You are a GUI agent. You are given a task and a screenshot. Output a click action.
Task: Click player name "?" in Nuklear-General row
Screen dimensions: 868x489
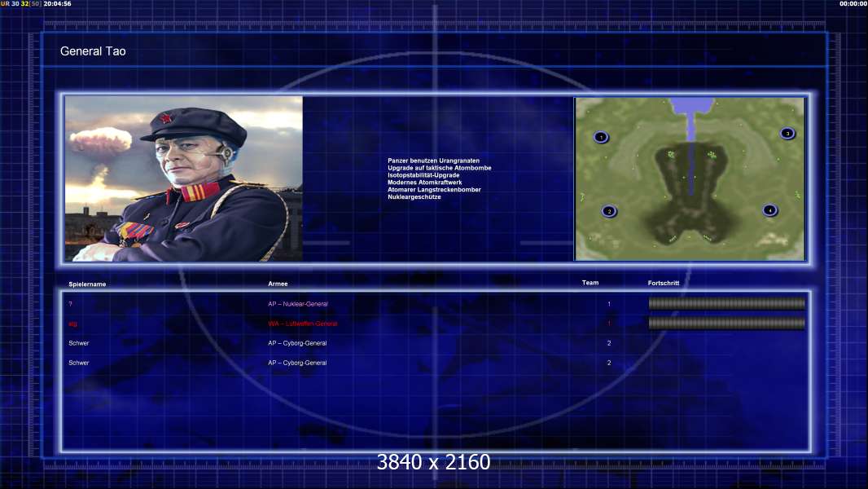pyautogui.click(x=70, y=304)
